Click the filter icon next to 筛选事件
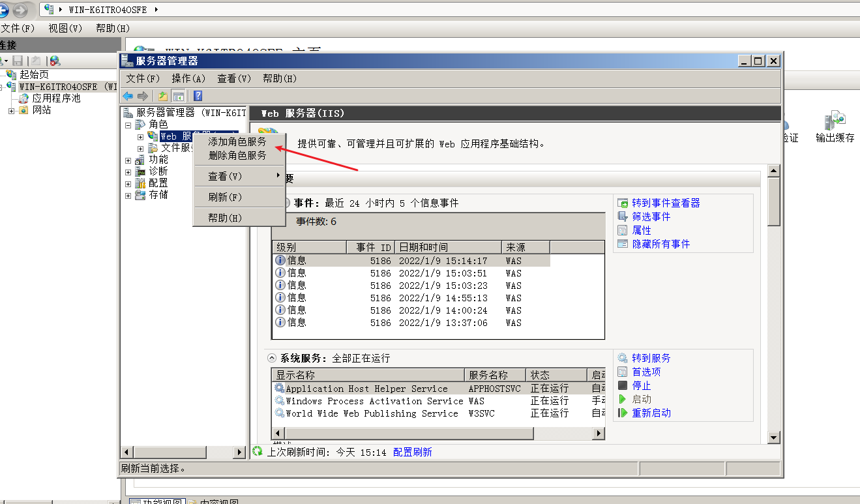 623,216
